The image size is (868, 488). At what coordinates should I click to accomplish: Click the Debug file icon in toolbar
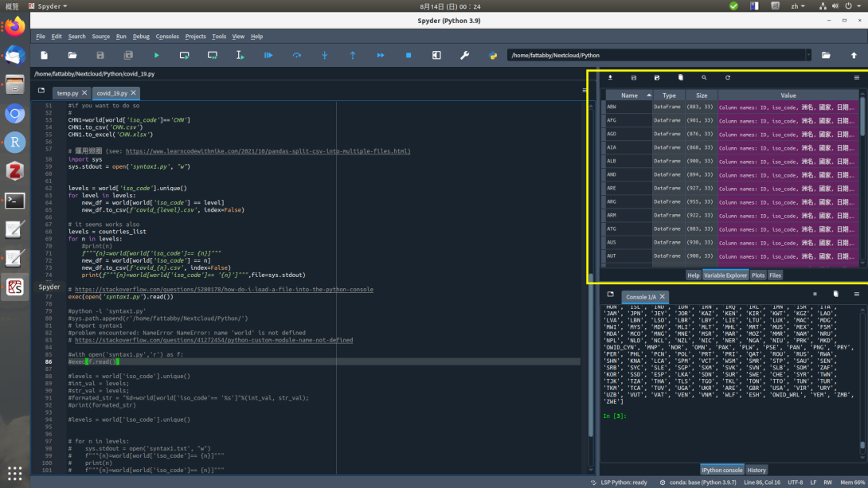pos(268,55)
